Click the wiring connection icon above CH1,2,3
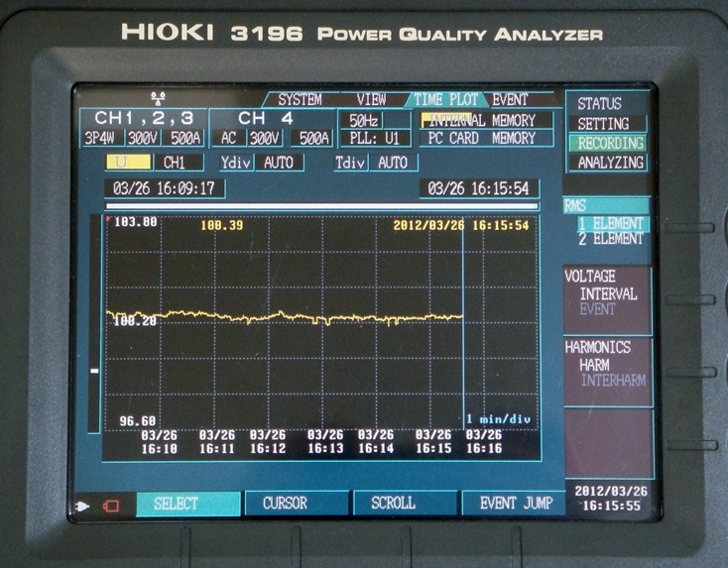The height and width of the screenshot is (568, 728). tap(158, 98)
